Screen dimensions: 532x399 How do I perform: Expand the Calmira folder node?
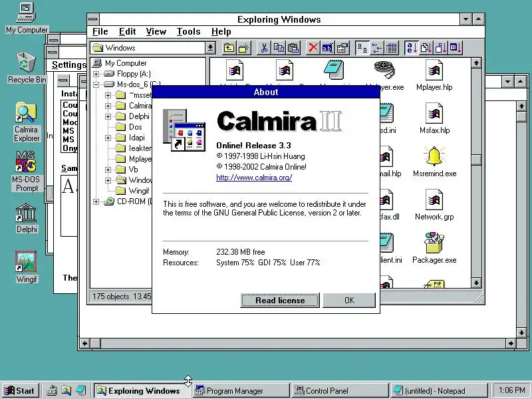point(108,106)
